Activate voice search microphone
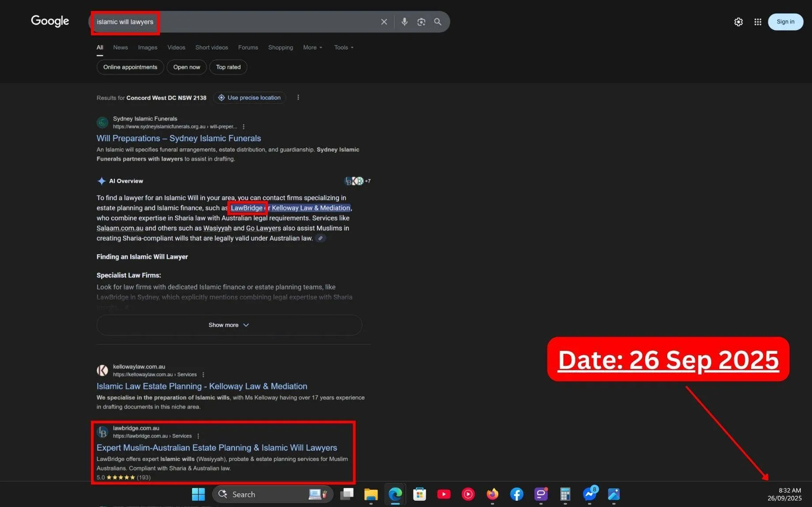The width and height of the screenshot is (812, 507). 404,22
